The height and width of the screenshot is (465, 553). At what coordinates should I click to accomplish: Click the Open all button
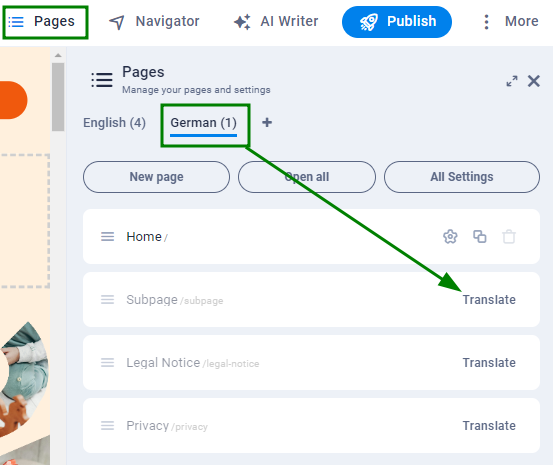coord(306,177)
